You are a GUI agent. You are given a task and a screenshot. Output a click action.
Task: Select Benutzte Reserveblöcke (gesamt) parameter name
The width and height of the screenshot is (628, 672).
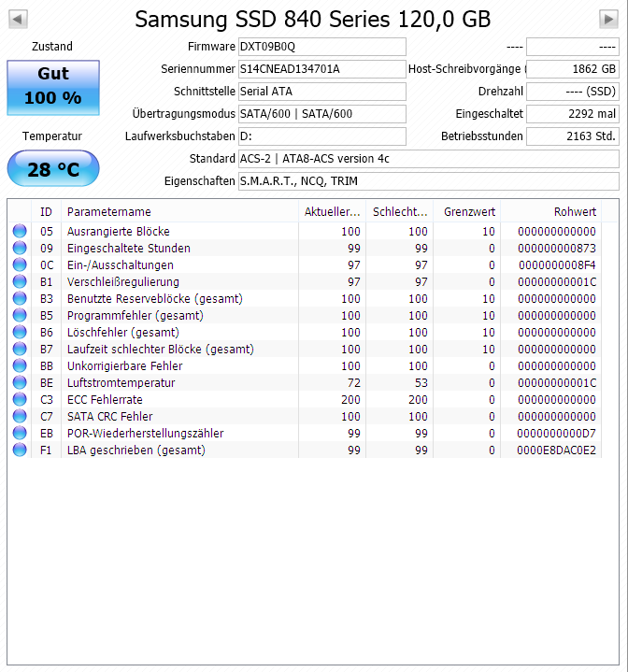(154, 299)
